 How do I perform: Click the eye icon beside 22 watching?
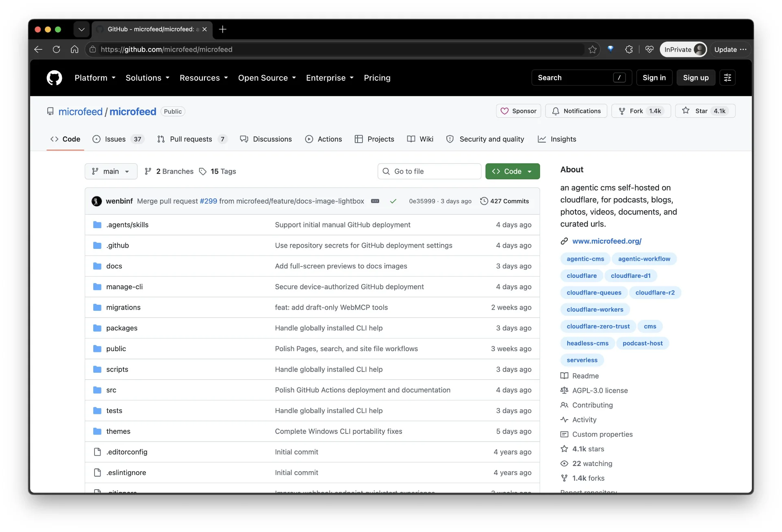(564, 464)
